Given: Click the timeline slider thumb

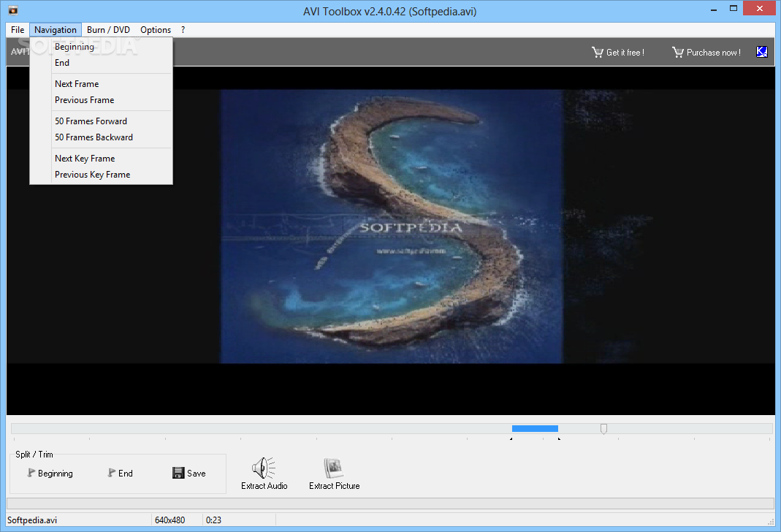Looking at the screenshot, I should coord(603,429).
